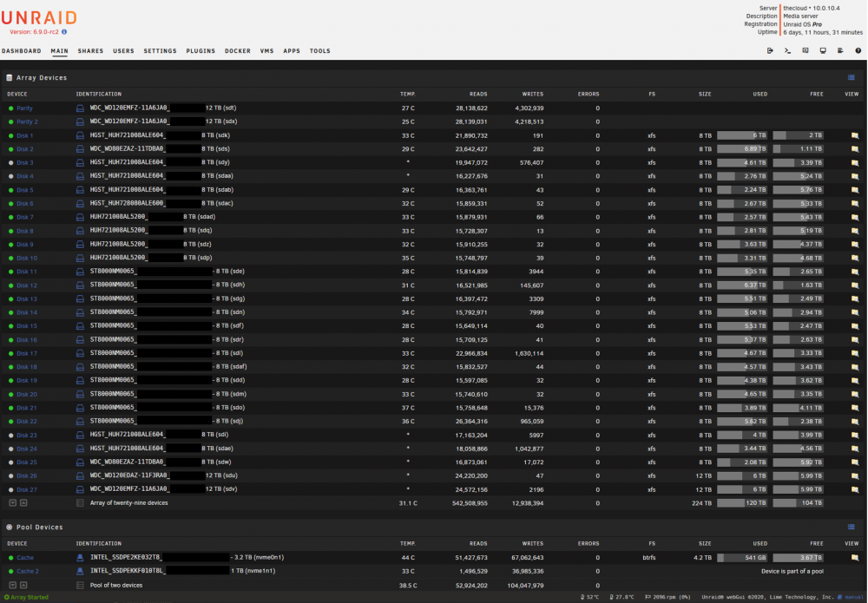
Task: Switch to the Settings tab
Action: tap(160, 51)
